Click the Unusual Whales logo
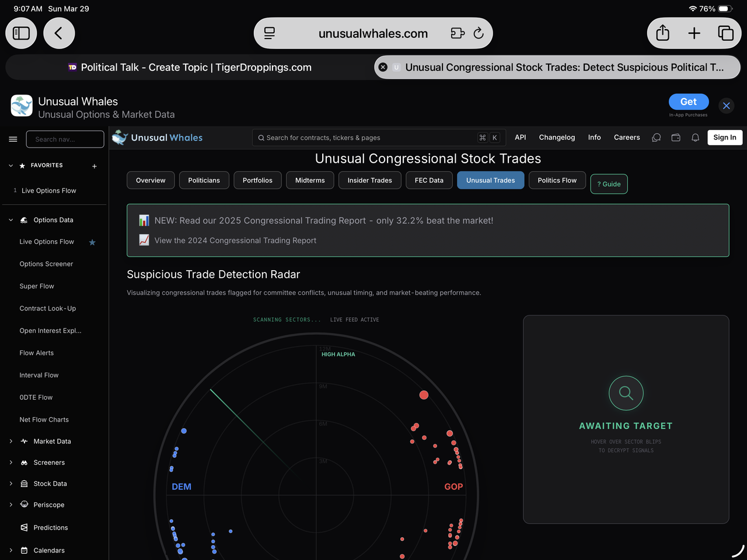The image size is (747, 560). click(158, 138)
